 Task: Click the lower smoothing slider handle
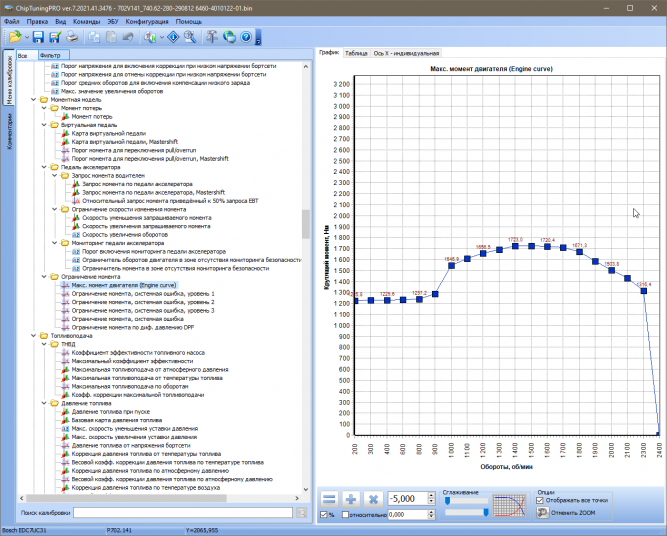(x=485, y=513)
